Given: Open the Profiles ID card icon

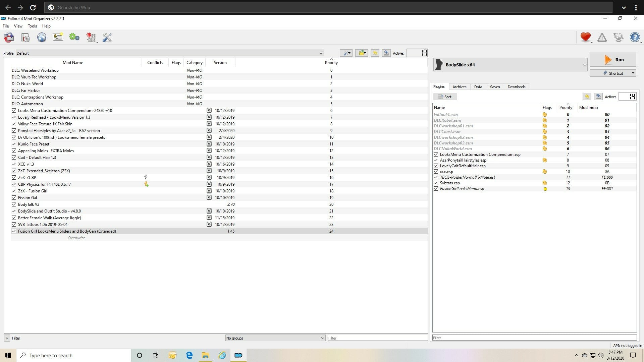Looking at the screenshot, I should pos(58,37).
